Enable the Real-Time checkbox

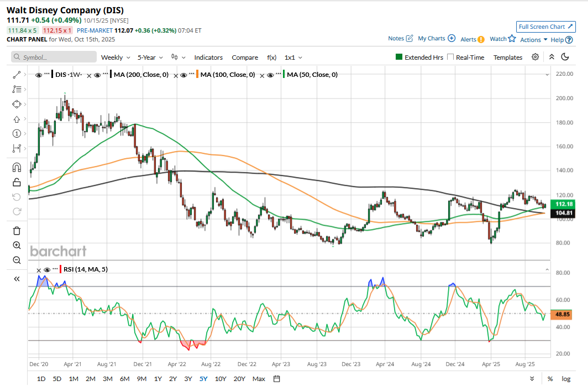pos(450,57)
